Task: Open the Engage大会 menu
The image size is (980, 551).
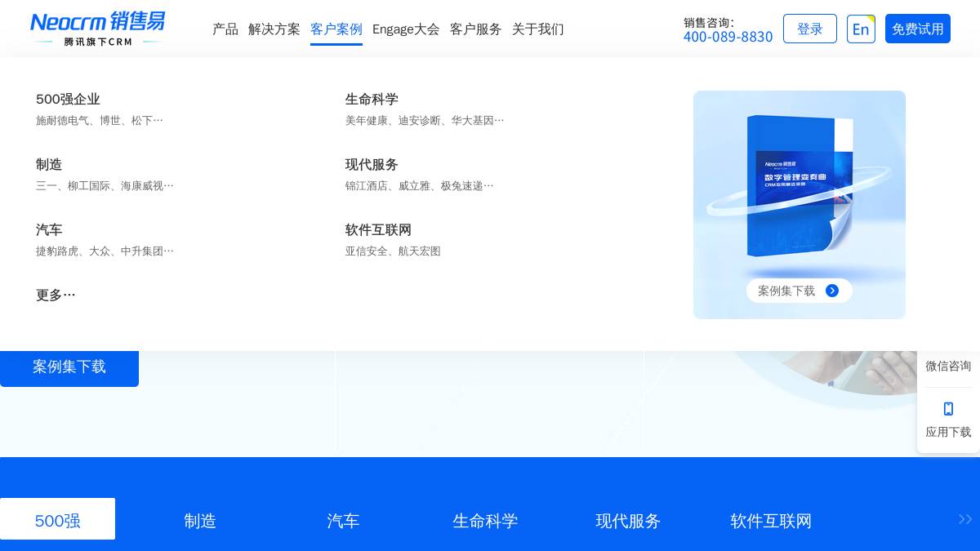Action: (406, 29)
